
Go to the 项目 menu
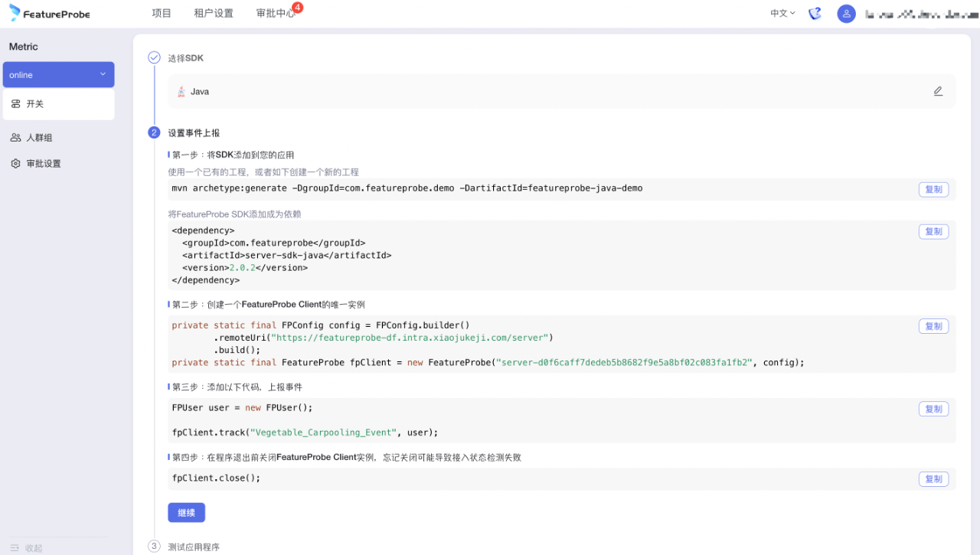pyautogui.click(x=162, y=13)
